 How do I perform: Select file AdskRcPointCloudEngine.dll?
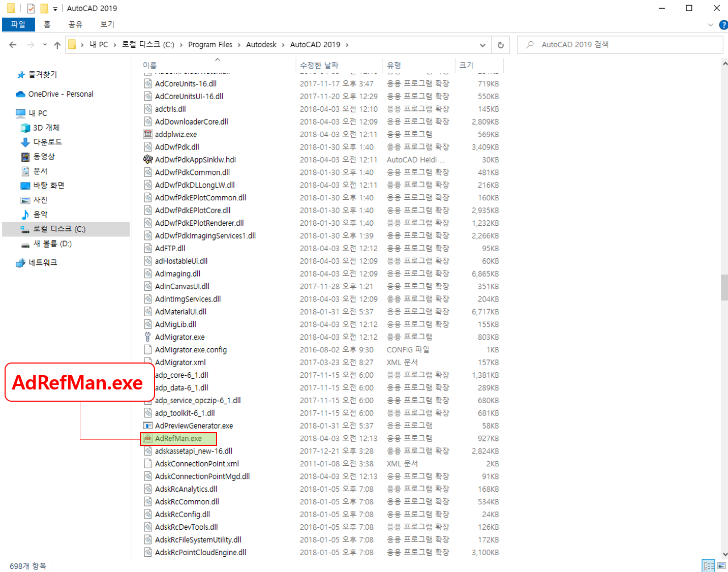pyautogui.click(x=200, y=553)
